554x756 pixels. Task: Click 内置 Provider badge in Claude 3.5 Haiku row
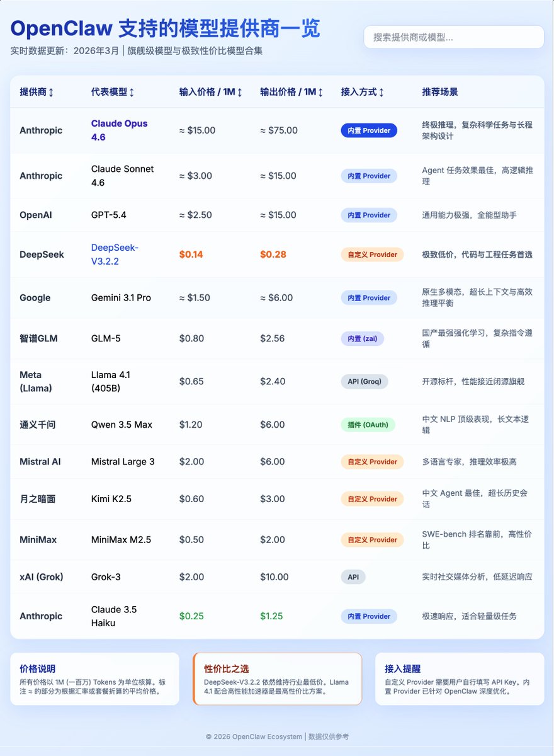pyautogui.click(x=369, y=616)
